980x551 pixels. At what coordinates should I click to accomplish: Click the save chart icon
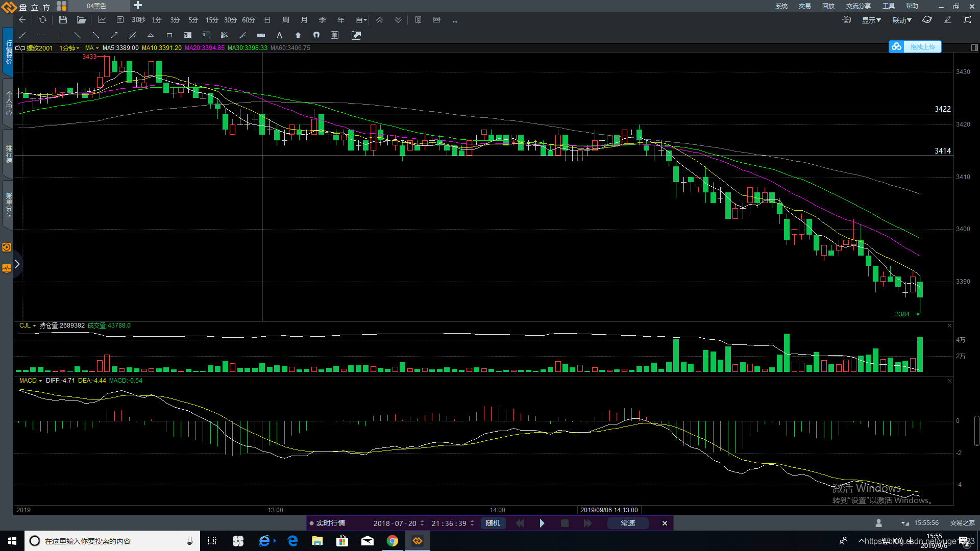click(63, 20)
